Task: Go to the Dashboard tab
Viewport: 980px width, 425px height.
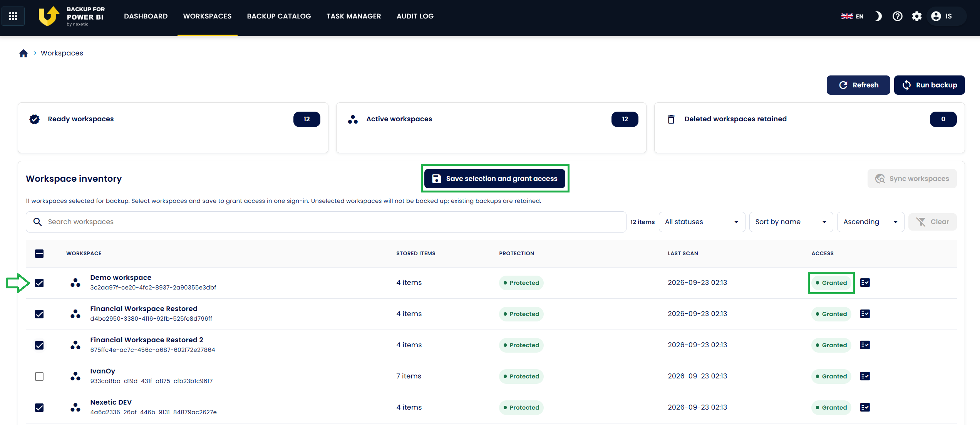Action: [146, 16]
